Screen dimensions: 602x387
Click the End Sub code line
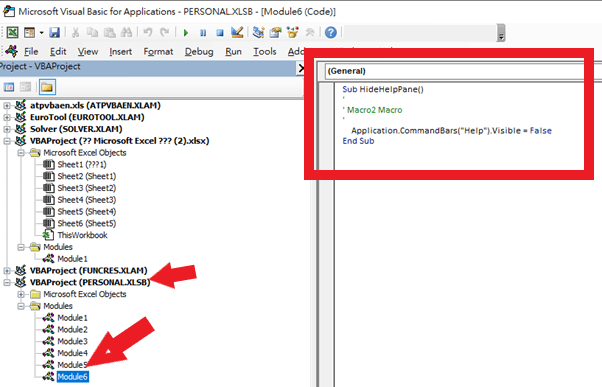click(358, 141)
